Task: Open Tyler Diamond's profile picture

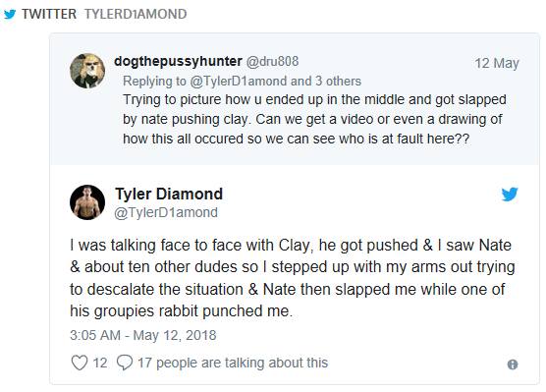Action: 87,202
